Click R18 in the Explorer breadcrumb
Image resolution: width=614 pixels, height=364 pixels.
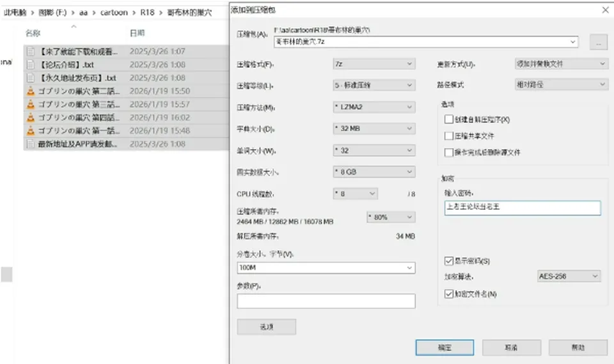coord(147,13)
